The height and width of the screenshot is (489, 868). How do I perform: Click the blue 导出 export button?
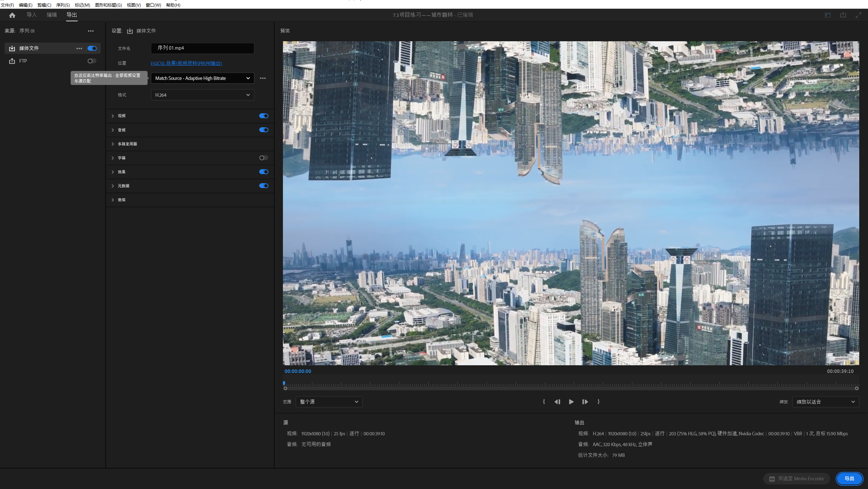pos(849,479)
